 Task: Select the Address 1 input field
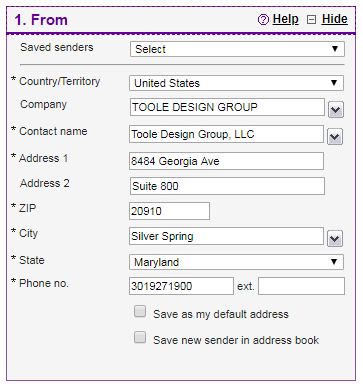(226, 161)
